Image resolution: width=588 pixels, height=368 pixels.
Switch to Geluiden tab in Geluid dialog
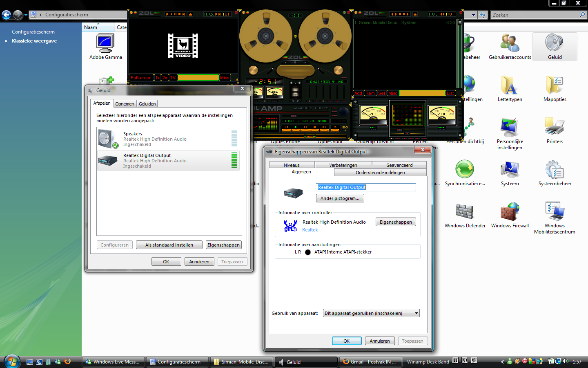(147, 104)
